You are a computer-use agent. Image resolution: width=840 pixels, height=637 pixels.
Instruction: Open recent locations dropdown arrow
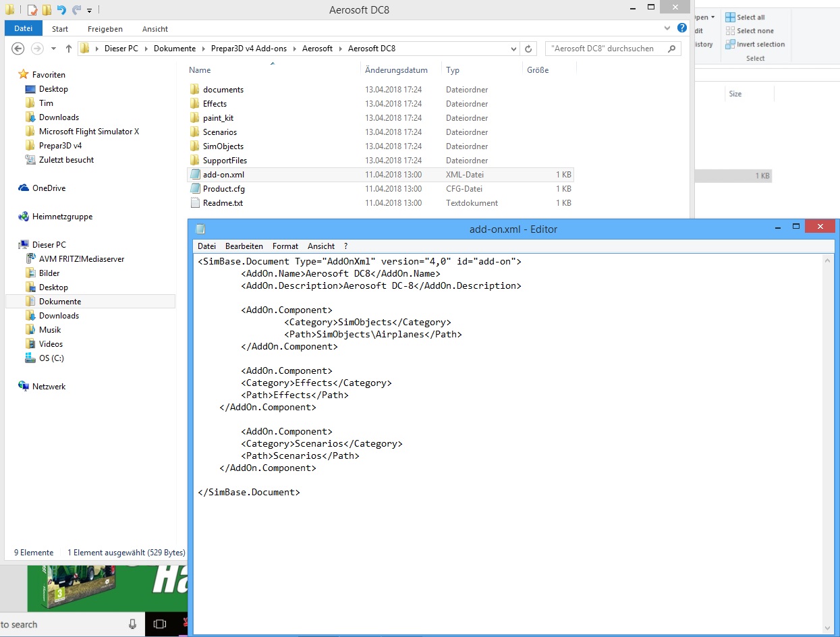(54, 49)
